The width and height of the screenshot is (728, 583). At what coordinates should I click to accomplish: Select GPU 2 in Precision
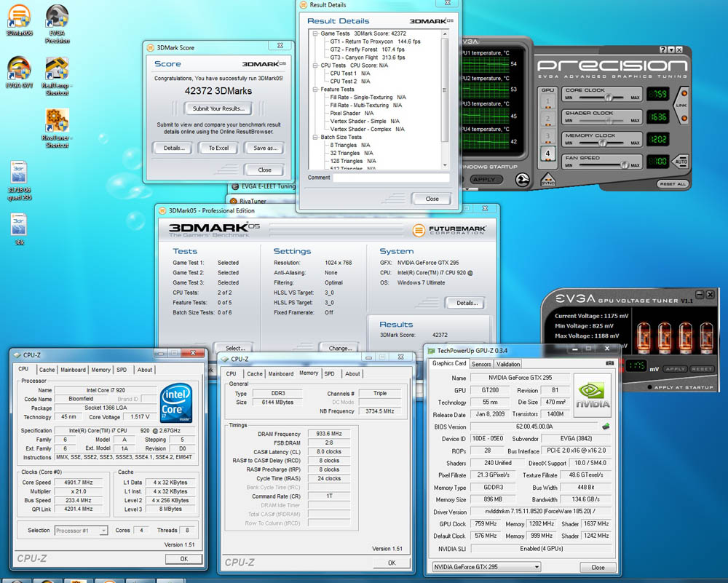point(548,119)
